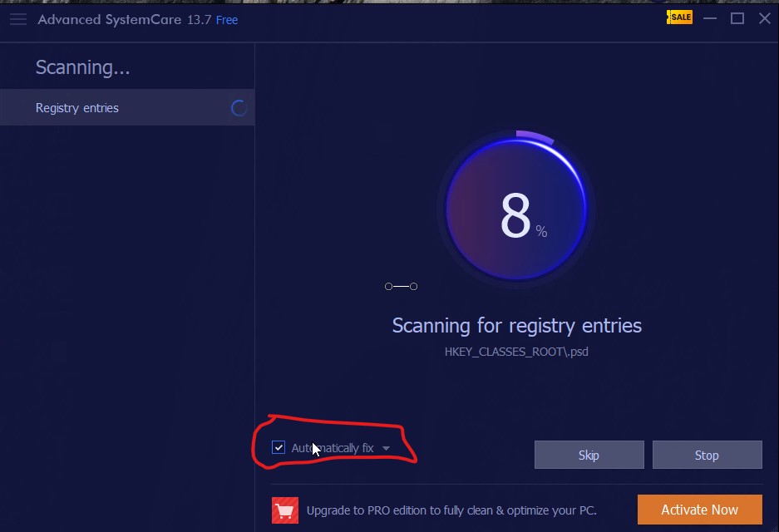
Task: Uncheck the Automatically fix checkbox
Action: [x=279, y=447]
